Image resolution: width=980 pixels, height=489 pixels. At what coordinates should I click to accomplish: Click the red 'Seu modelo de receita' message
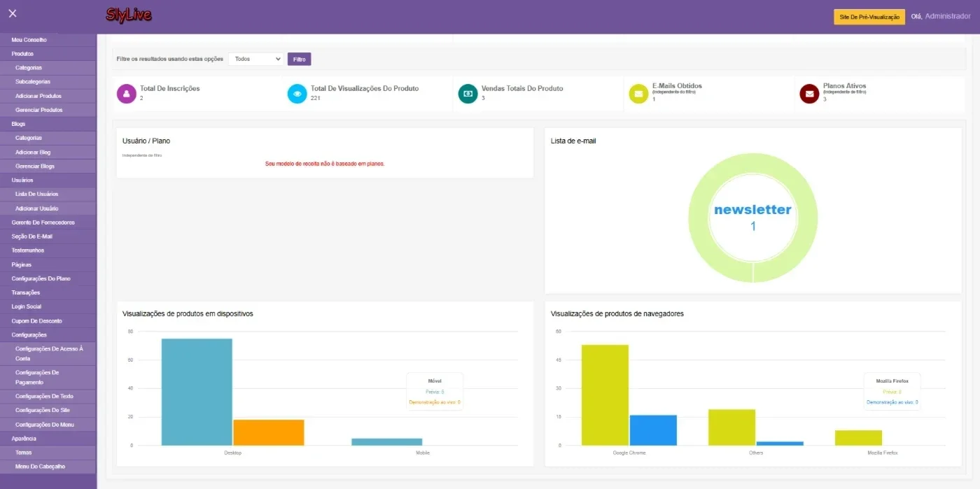tap(325, 164)
